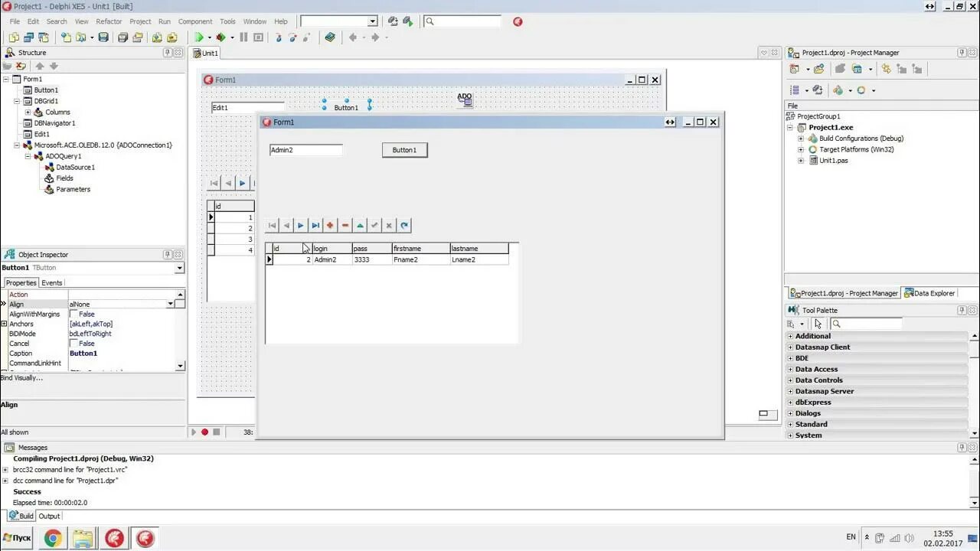Collapse the ADOQuery1 node in Structure tree
The image size is (980, 551).
pos(28,156)
